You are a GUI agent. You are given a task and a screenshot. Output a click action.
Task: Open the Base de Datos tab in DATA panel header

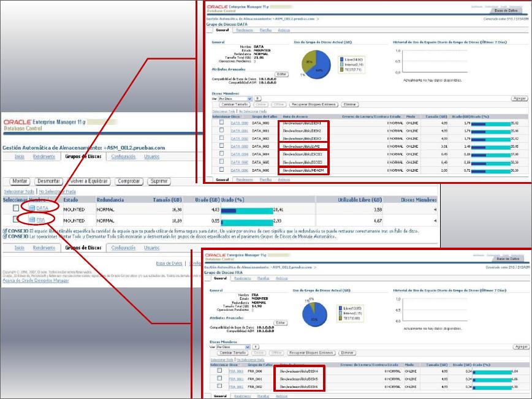click(x=506, y=11)
